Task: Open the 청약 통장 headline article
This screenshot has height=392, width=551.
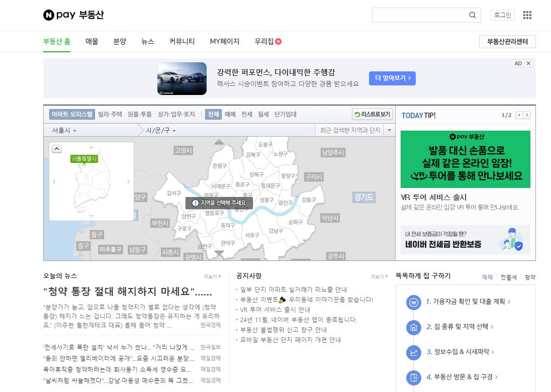Action: click(127, 291)
